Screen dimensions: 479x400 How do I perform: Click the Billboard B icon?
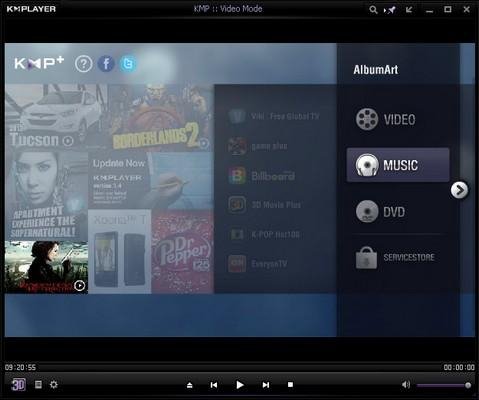(x=237, y=176)
